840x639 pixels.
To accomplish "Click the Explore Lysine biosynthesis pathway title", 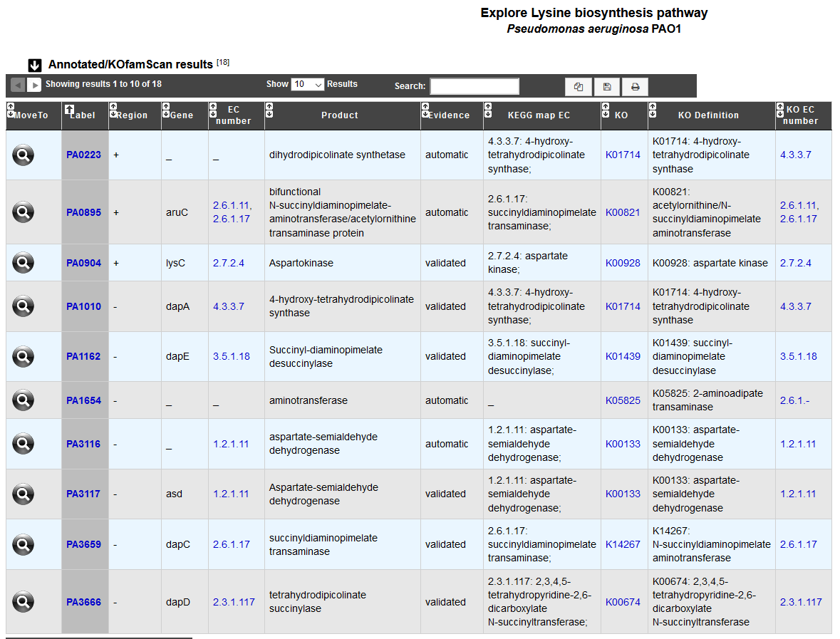I will (593, 13).
